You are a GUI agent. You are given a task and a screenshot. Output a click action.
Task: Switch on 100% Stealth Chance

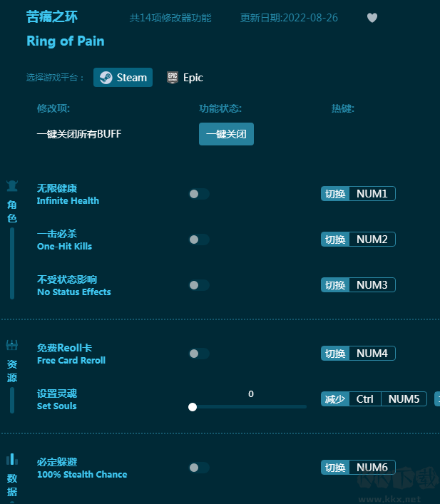[x=199, y=468]
